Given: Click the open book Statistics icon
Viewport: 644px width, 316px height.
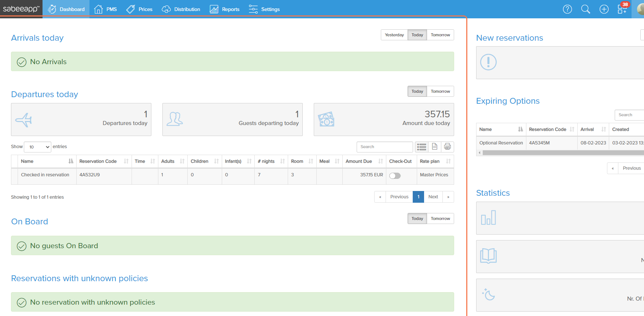Looking at the screenshot, I should tap(489, 256).
